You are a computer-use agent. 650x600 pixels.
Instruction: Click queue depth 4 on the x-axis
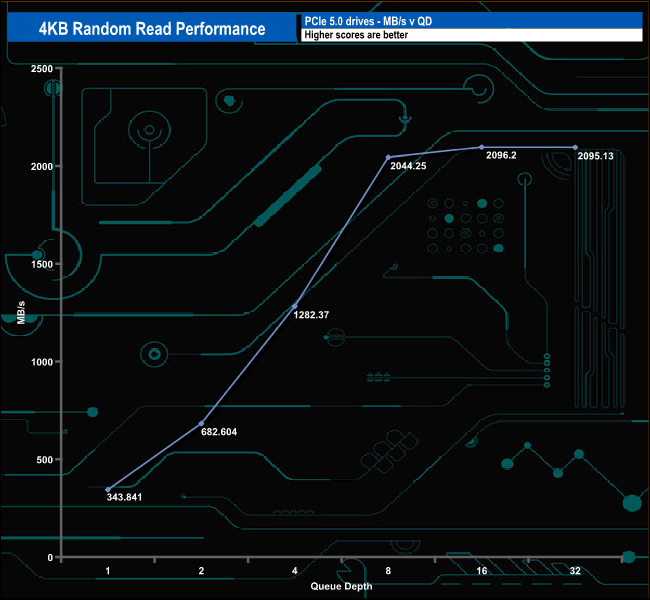tap(294, 570)
